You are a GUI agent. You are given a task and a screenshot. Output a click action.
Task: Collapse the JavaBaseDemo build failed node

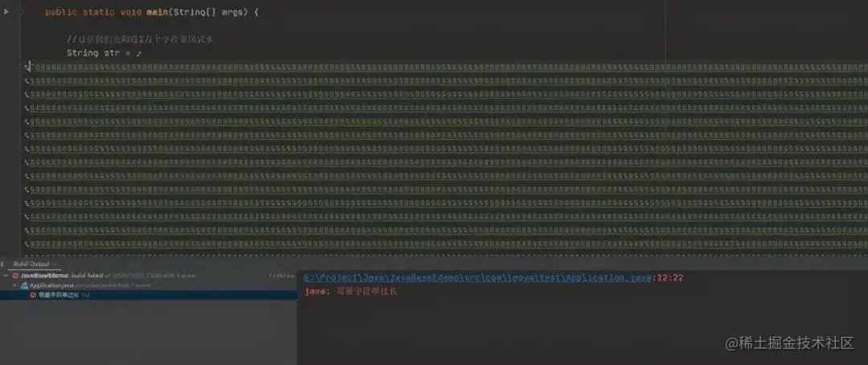coord(6,275)
